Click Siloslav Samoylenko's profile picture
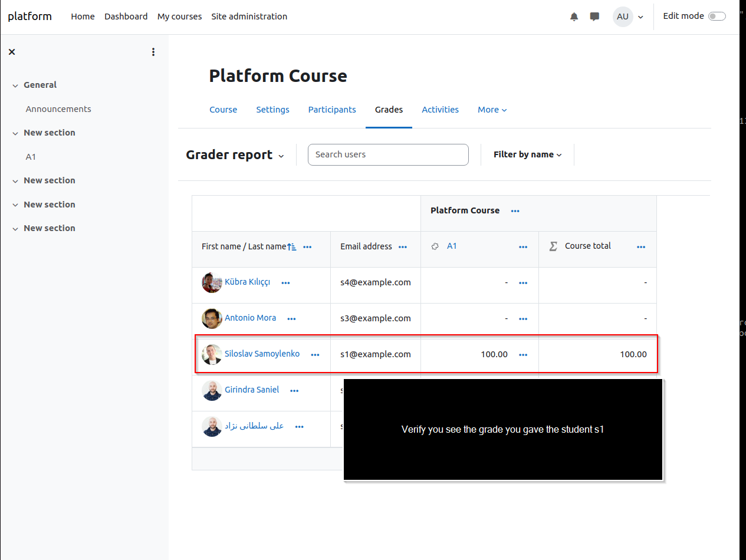The width and height of the screenshot is (746, 560). tap(212, 354)
